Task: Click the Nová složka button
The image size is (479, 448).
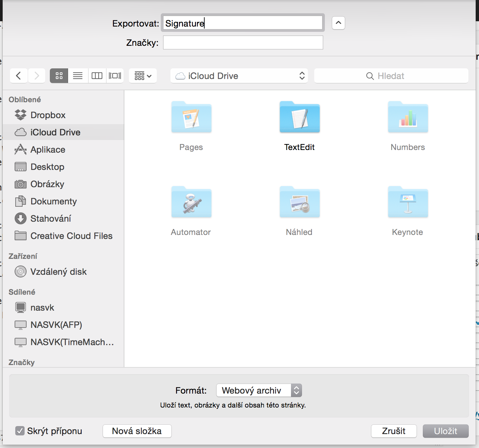Action: pos(137,431)
